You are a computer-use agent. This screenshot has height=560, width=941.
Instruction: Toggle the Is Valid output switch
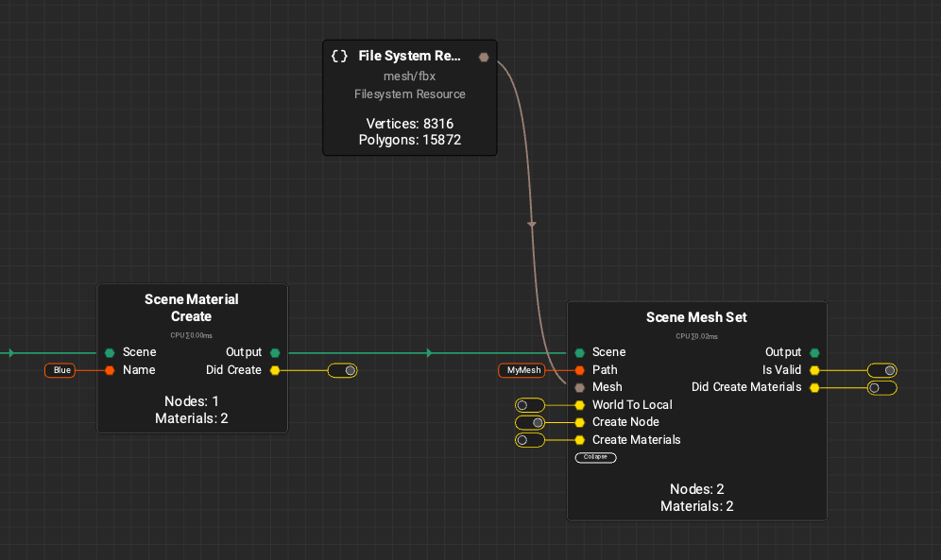[882, 370]
